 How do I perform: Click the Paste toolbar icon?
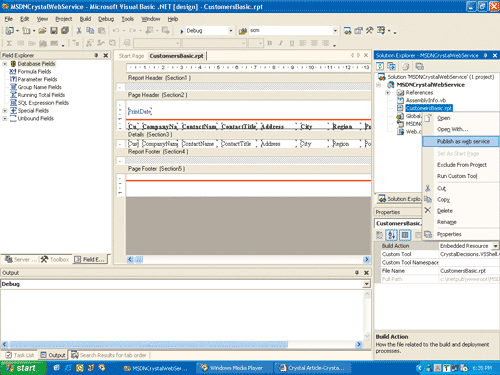(102, 31)
